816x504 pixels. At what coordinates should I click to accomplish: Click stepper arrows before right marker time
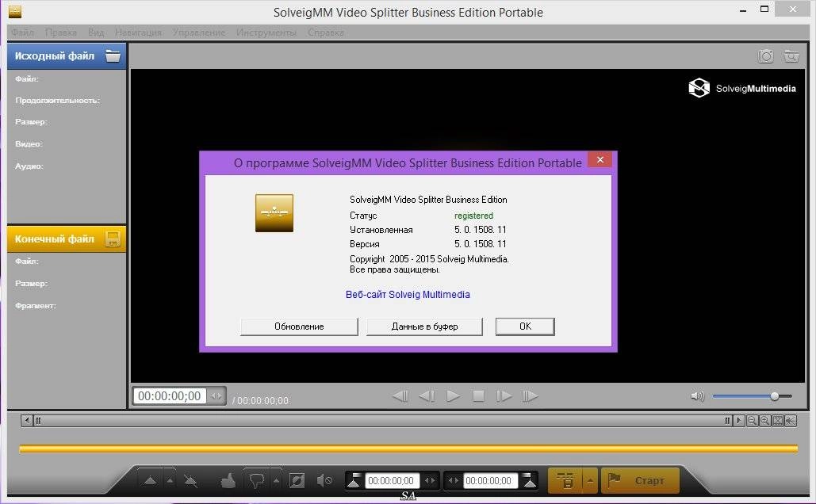454,480
